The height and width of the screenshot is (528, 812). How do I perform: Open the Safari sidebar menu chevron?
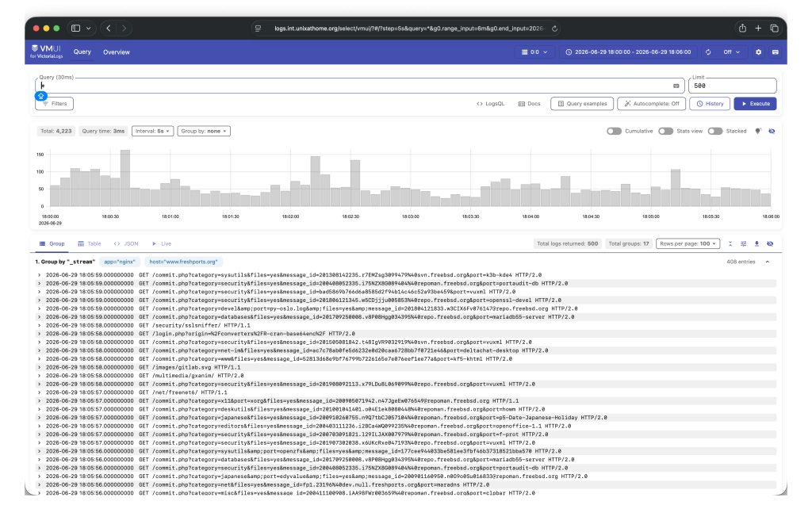[89, 29]
